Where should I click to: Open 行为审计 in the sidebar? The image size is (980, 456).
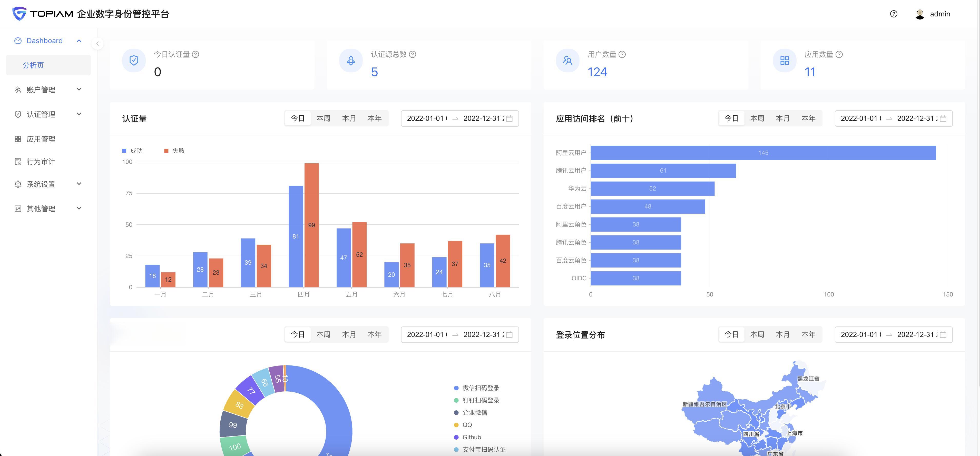pos(41,162)
